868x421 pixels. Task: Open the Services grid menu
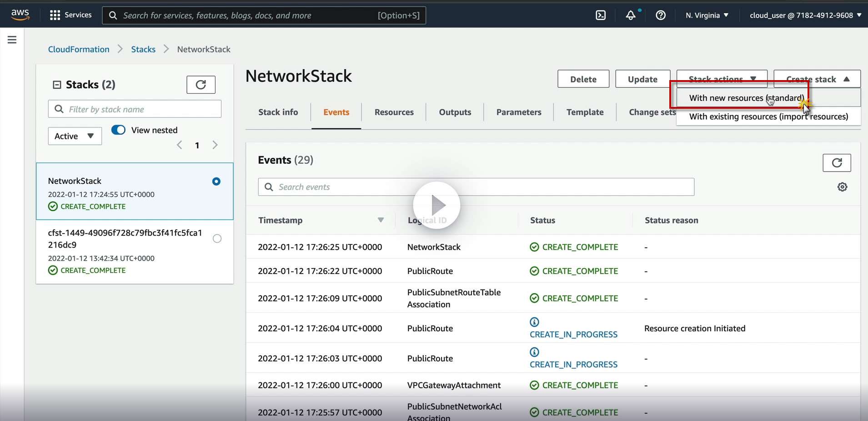(55, 15)
